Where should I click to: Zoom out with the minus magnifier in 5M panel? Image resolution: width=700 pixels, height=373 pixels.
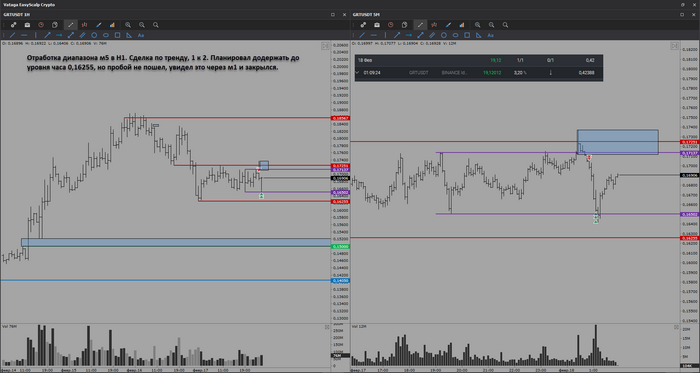click(x=492, y=25)
